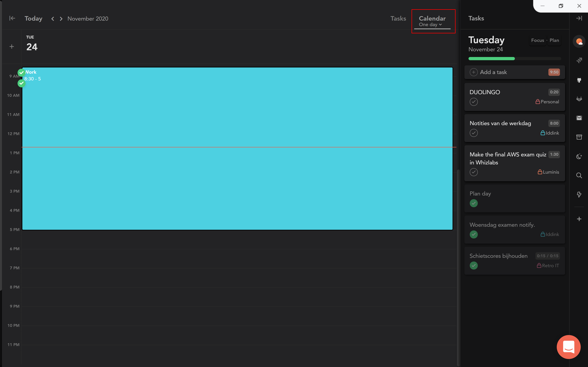588x367 pixels.
Task: Click the plus icon in right sidebar
Action: pos(579,219)
